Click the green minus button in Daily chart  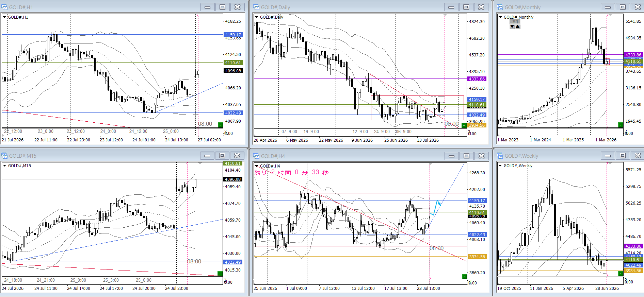(464, 125)
